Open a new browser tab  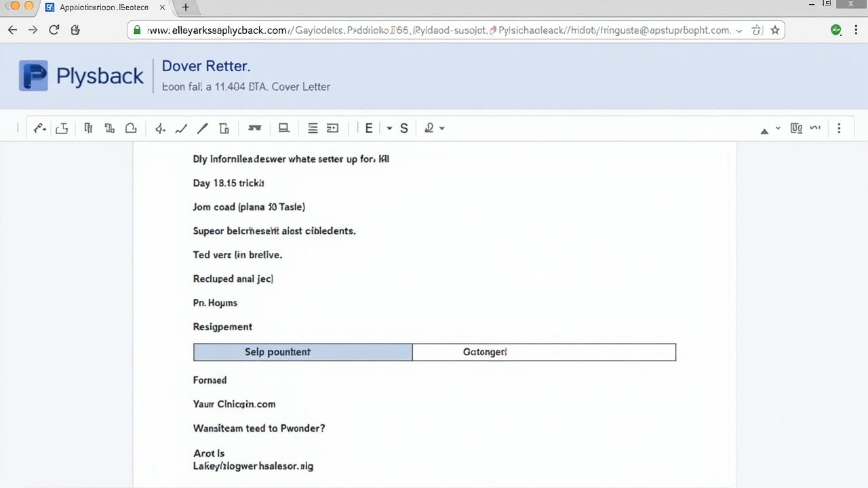[x=185, y=7]
